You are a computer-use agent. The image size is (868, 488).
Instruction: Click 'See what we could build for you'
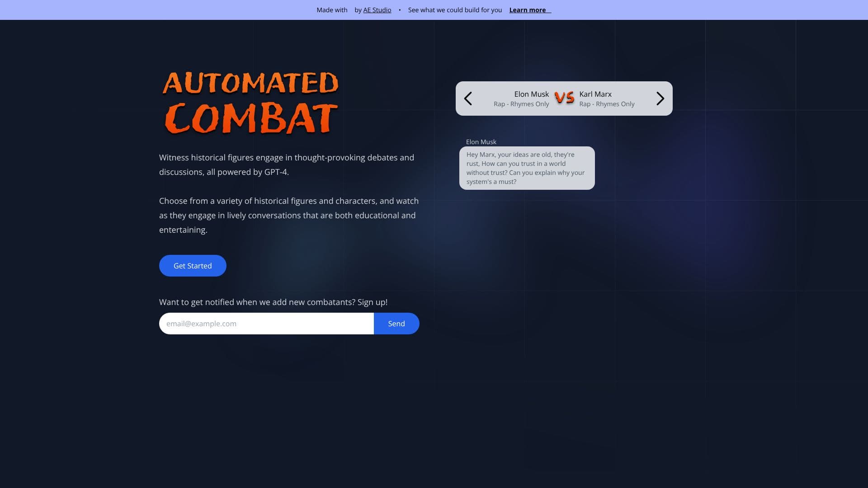click(455, 10)
